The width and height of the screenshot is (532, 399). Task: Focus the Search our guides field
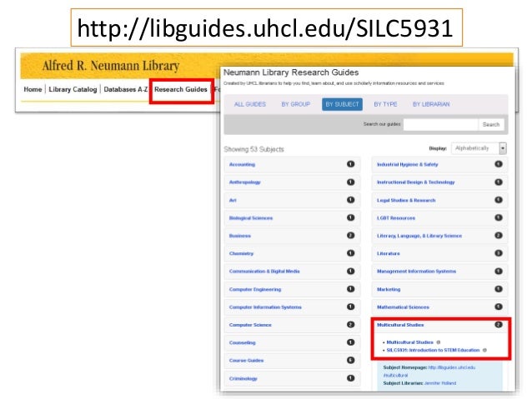(x=441, y=124)
